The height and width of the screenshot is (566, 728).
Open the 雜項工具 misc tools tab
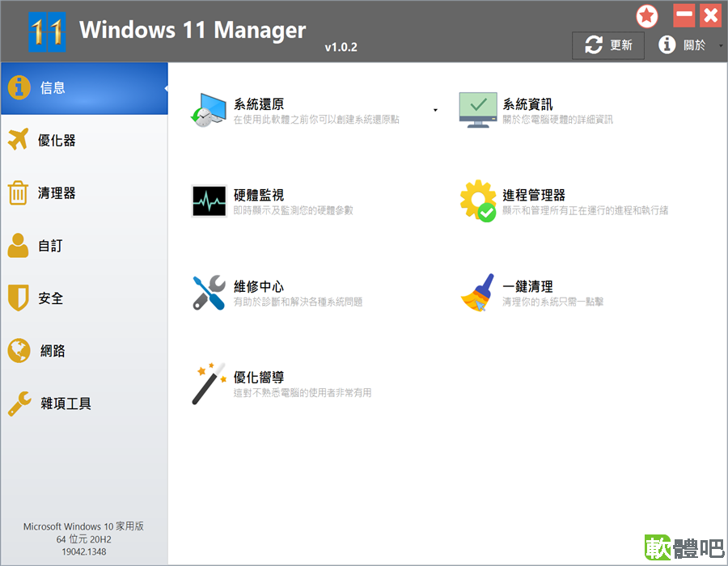click(84, 403)
